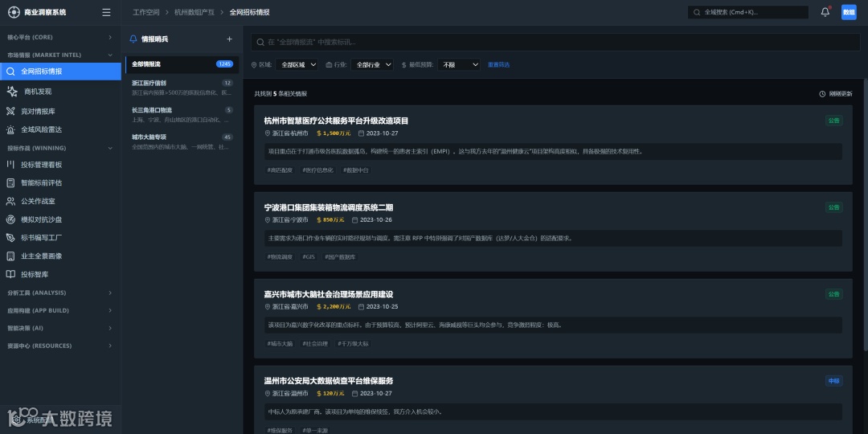
Task: Click the 商机发现 sparkle icon
Action: [x=11, y=92]
